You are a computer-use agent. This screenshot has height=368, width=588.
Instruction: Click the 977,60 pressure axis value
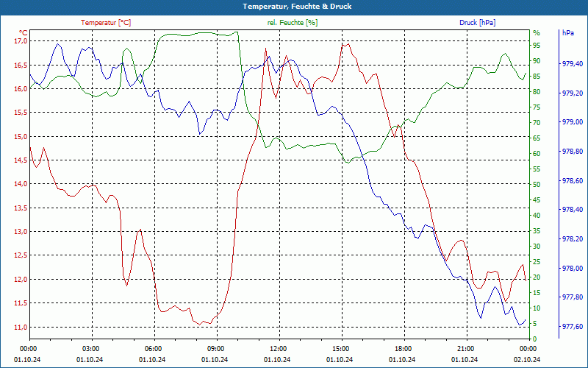(573, 326)
